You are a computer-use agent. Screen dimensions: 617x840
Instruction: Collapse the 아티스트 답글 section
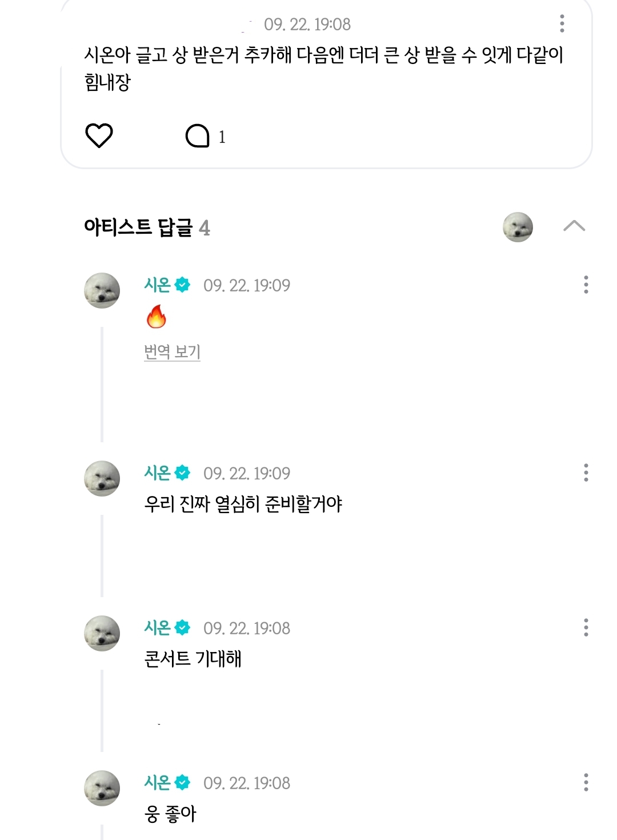pyautogui.click(x=574, y=226)
